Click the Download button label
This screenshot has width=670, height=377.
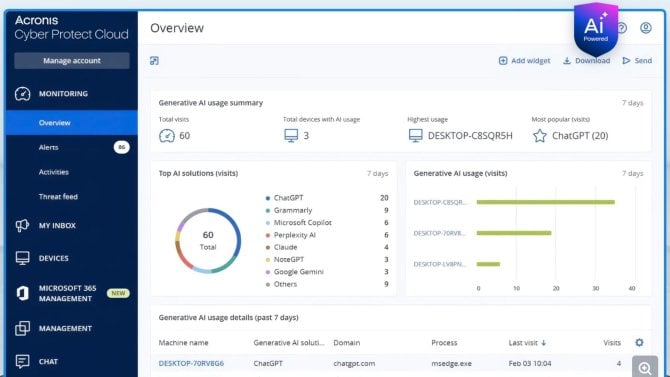592,61
